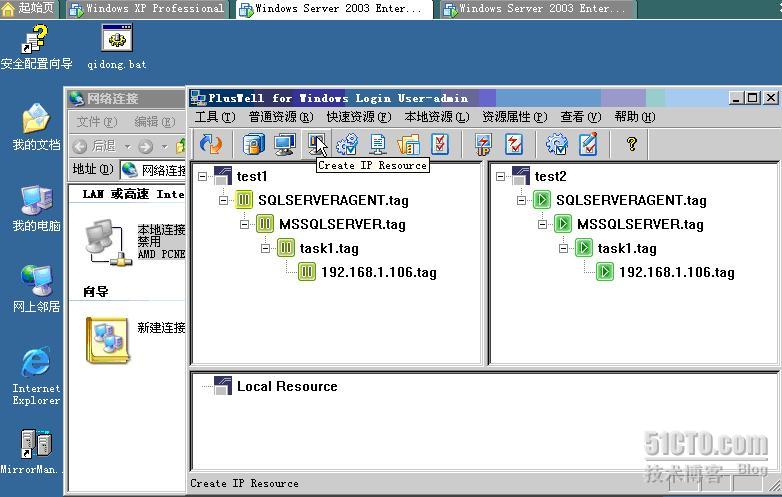Open the 快速资源(F) menu

[359, 117]
